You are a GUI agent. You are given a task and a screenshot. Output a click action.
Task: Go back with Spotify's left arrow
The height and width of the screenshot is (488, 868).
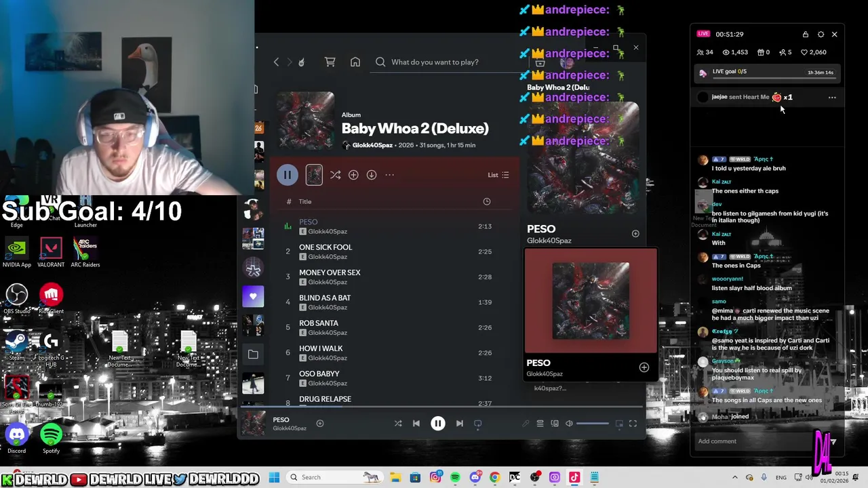(276, 62)
